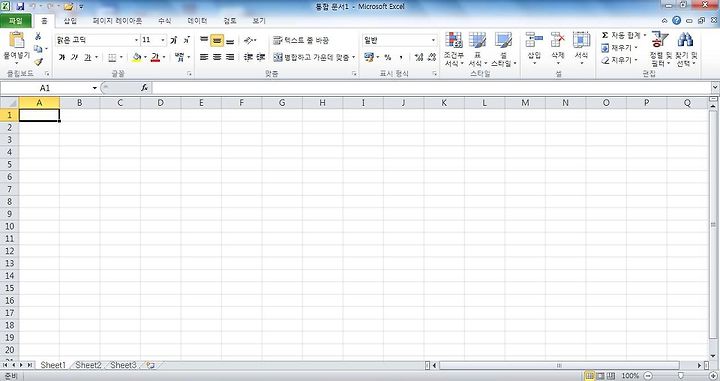Click the Copy icon

(38, 49)
